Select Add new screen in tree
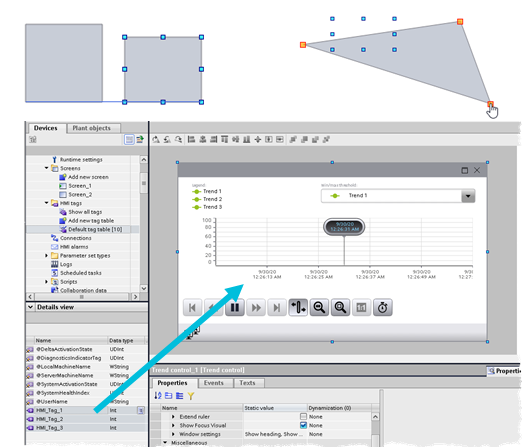This screenshot has height=447, width=522. pyautogui.click(x=88, y=177)
